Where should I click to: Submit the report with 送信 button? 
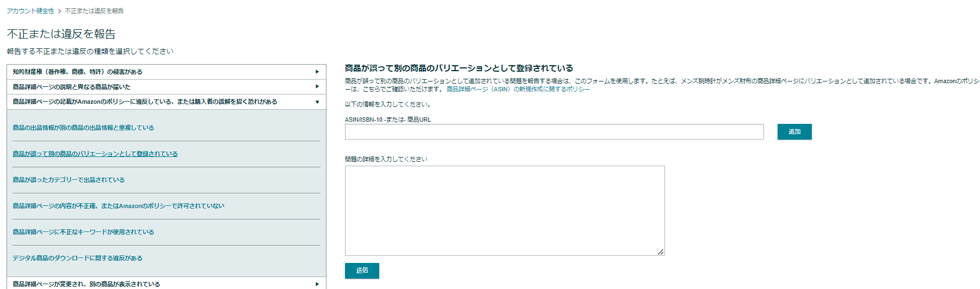click(362, 271)
